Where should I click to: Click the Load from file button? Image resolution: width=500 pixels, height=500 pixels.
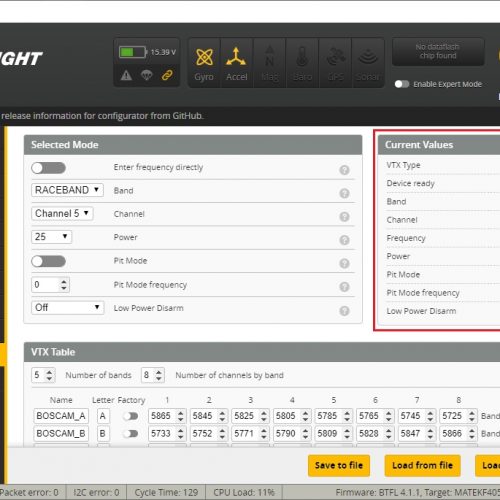[422, 465]
